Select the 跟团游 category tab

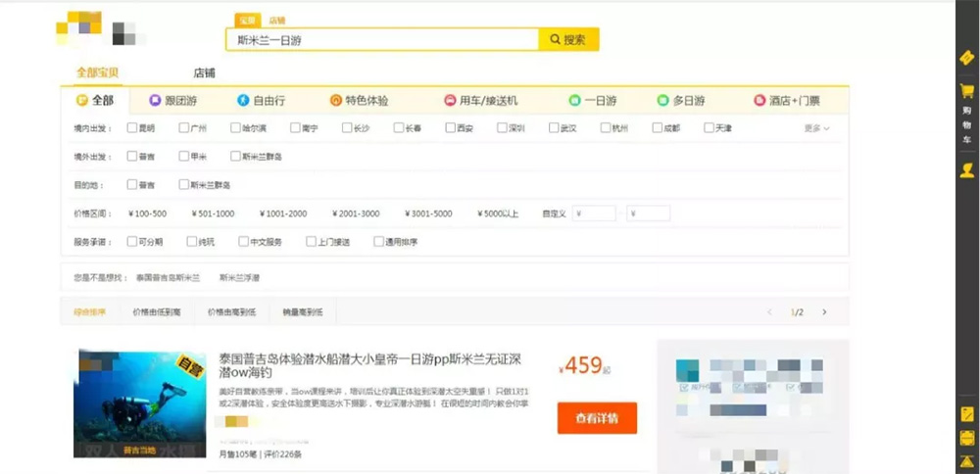pos(173,101)
